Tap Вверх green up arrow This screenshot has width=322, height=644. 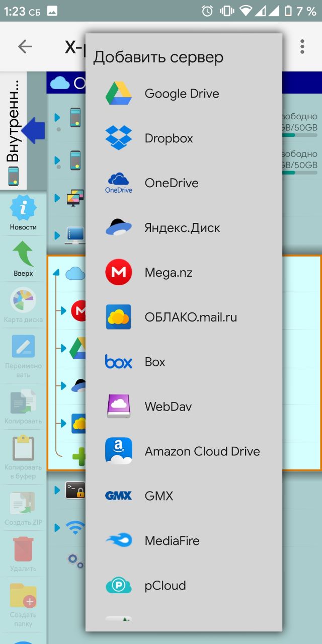tap(23, 259)
